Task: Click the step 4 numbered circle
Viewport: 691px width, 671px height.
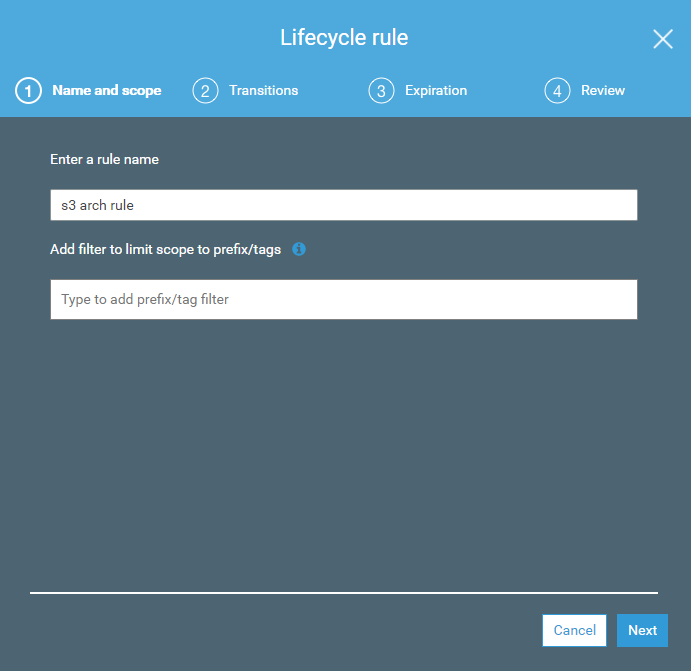Action: 557,91
